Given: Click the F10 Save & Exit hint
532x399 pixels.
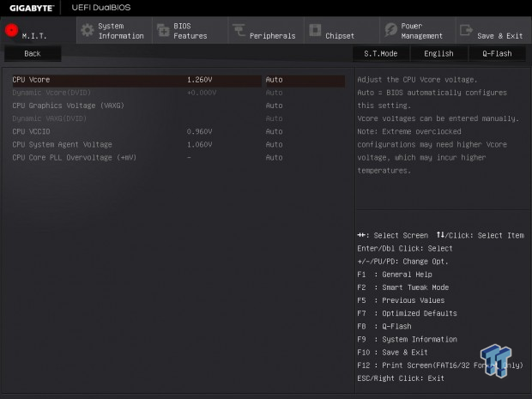Looking at the screenshot, I should [392, 352].
